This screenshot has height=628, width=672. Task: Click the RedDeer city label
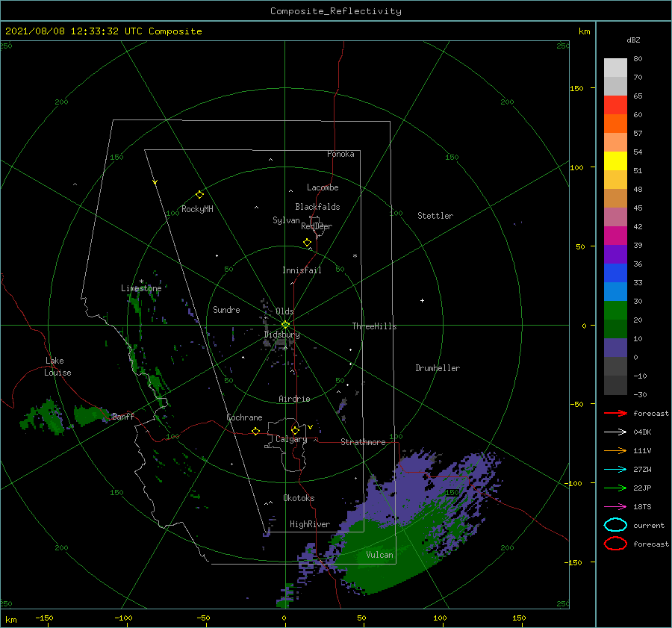[x=317, y=226]
